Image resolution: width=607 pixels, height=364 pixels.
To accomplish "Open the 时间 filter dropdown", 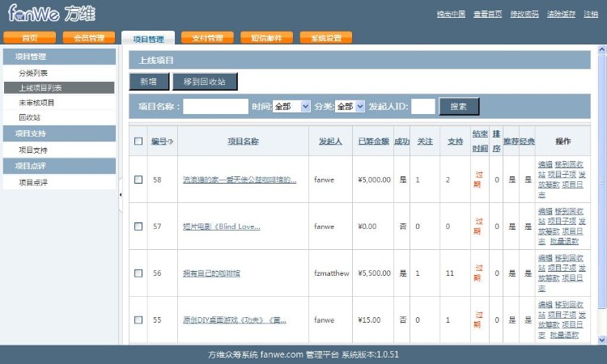I will click(x=291, y=106).
